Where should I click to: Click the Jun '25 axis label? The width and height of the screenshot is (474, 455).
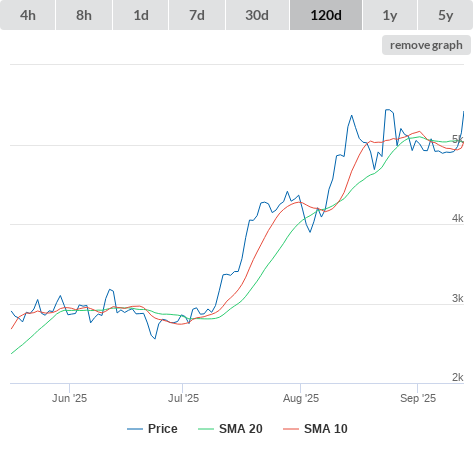tap(69, 398)
